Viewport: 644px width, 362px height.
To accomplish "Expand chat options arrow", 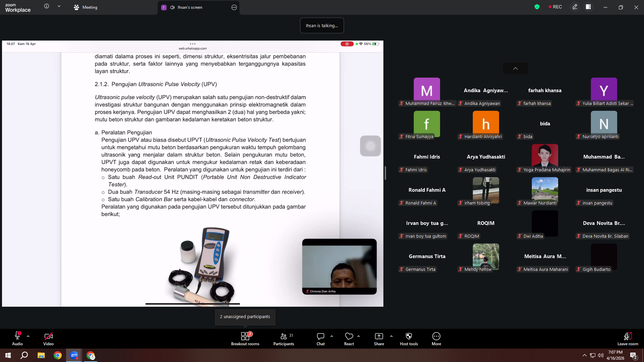I will pyautogui.click(x=332, y=336).
